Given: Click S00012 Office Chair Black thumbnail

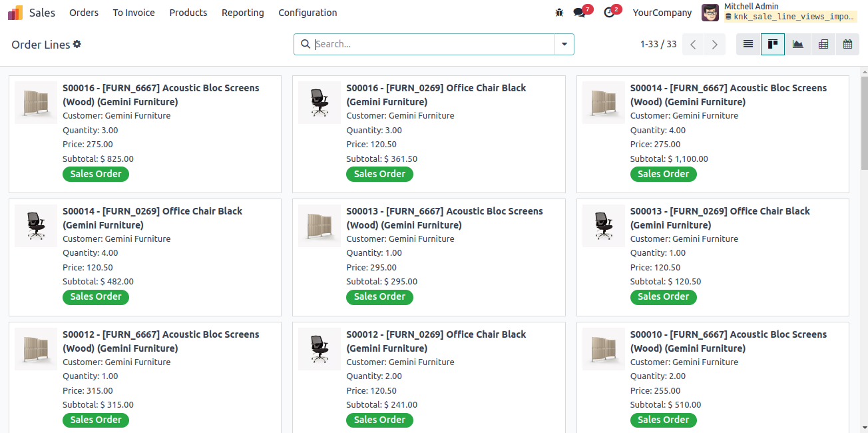Looking at the screenshot, I should click(x=320, y=349).
